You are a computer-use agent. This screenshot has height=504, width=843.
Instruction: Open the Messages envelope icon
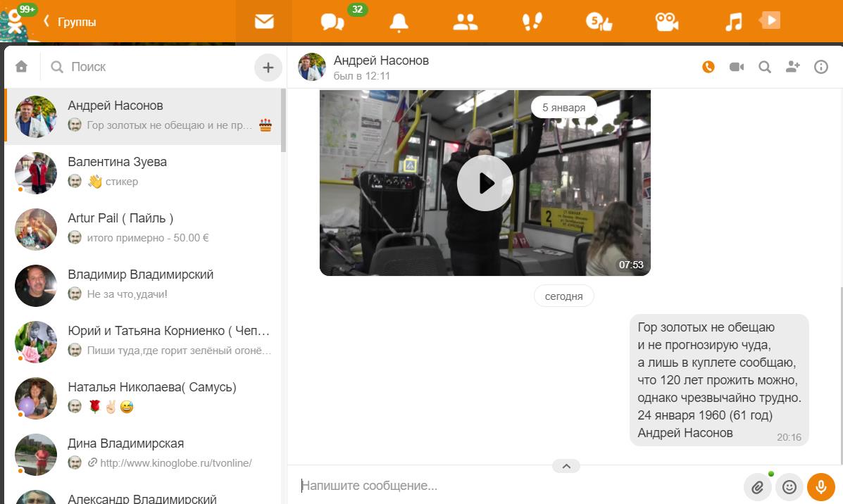264,22
